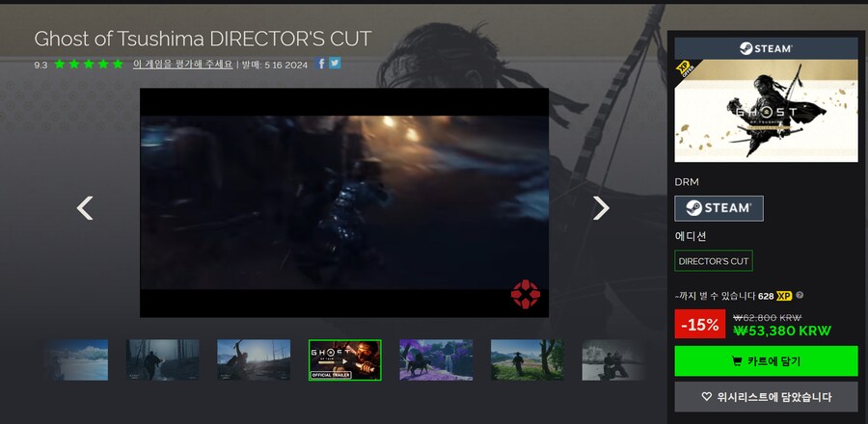The width and height of the screenshot is (868, 424).
Task: Click the red IGN logo on video
Action: tap(525, 294)
